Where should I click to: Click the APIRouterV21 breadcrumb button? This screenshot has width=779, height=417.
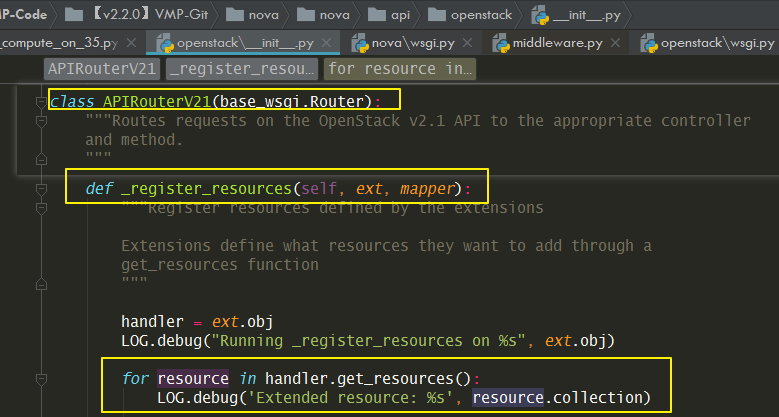[x=102, y=69]
